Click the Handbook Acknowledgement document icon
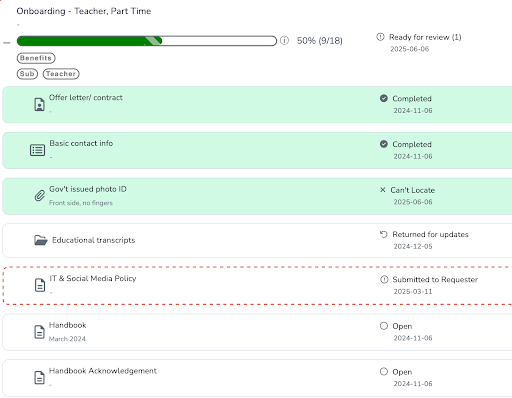This screenshot has width=512, height=398. pos(40,378)
